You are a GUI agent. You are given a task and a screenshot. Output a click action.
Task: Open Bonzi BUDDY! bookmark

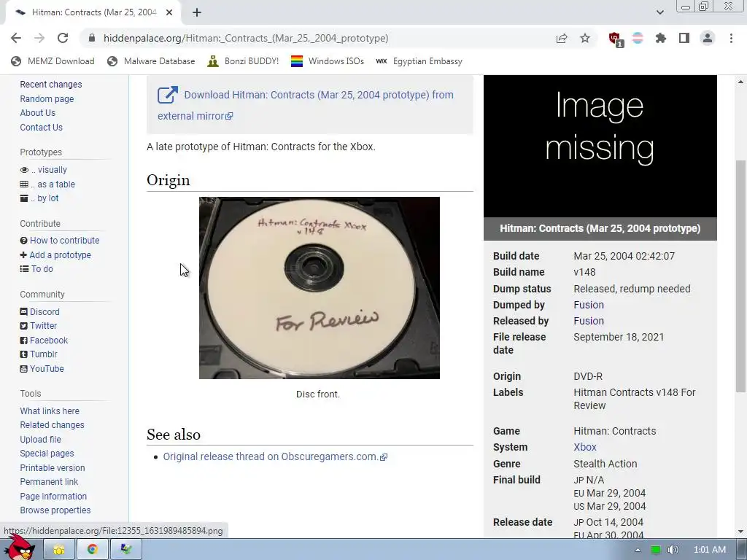point(243,61)
